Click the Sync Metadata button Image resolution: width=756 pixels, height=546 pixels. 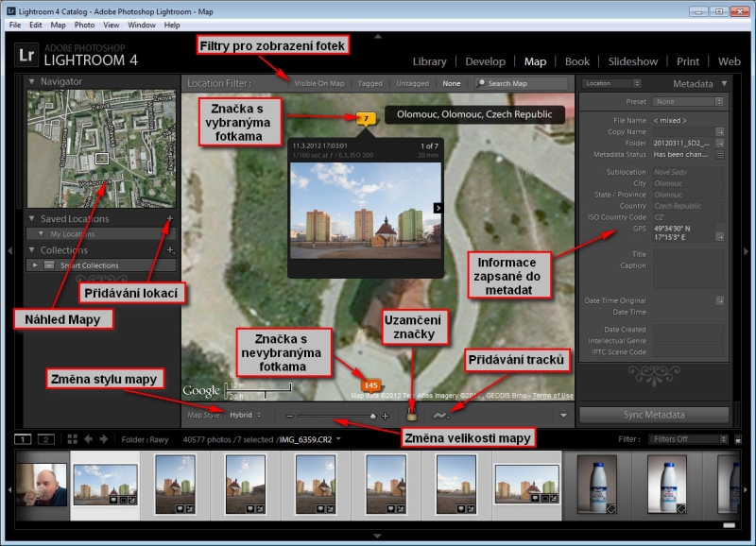click(654, 415)
